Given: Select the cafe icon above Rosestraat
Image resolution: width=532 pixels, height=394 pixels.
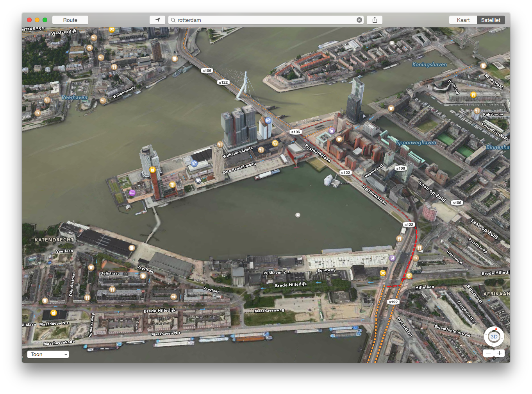Looking at the screenshot, I should click(x=483, y=66).
